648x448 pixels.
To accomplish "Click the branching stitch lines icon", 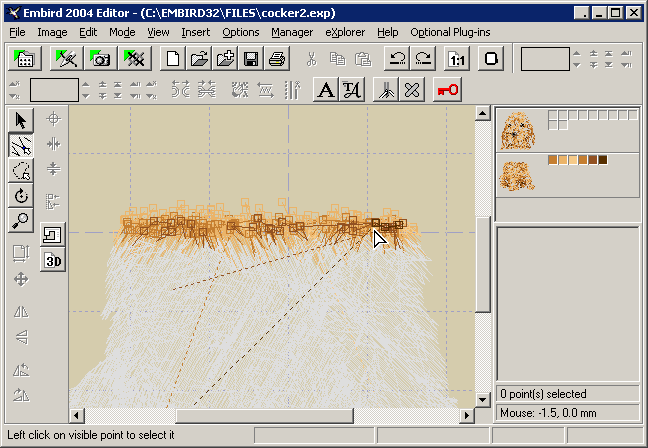I will click(x=386, y=90).
